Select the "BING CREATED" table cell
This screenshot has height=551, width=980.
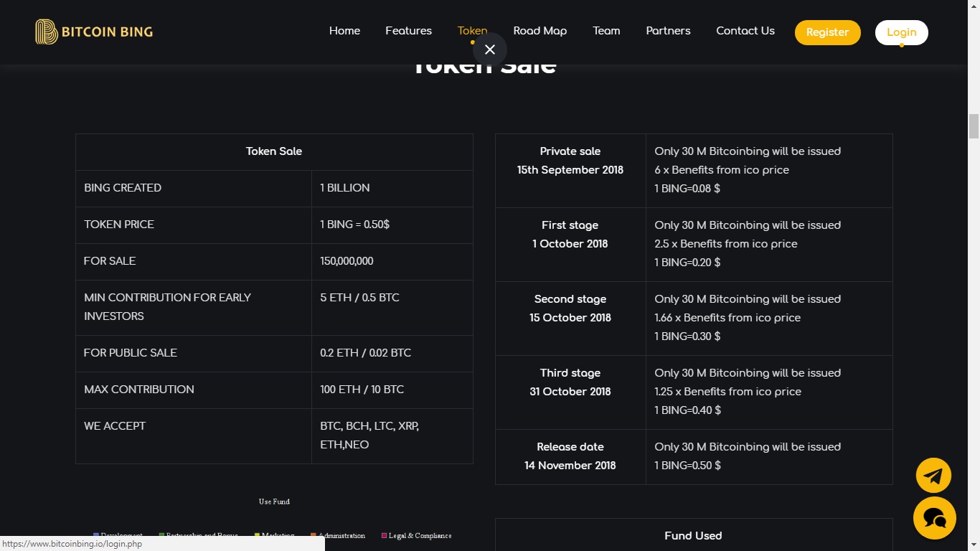point(194,189)
